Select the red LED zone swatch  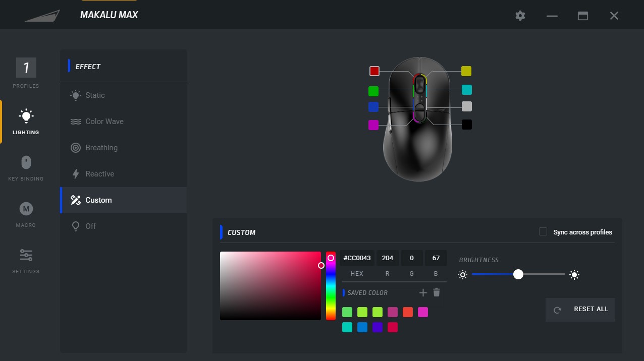click(x=374, y=71)
